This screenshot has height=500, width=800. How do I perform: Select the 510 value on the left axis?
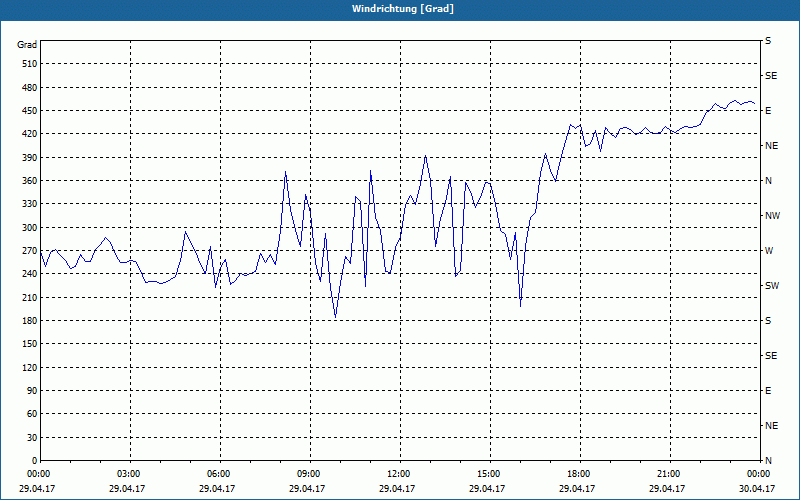tap(30, 64)
